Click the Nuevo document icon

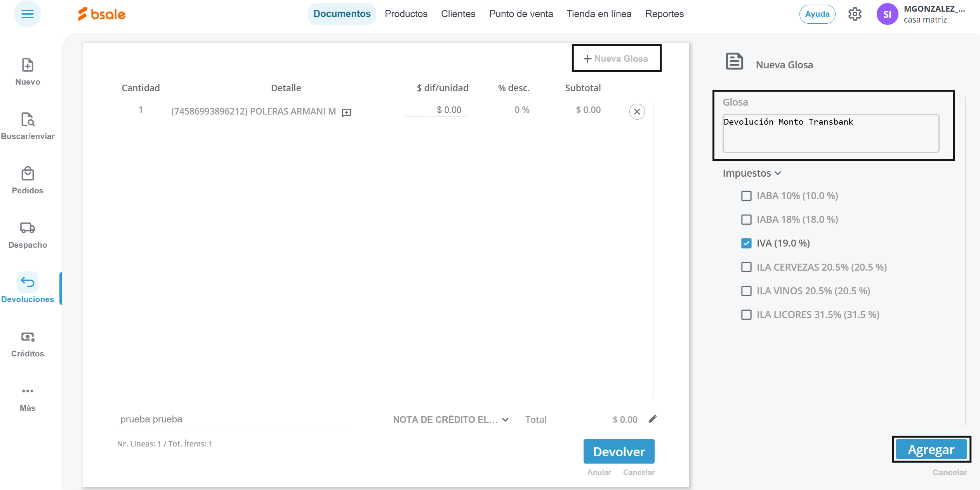tap(28, 65)
